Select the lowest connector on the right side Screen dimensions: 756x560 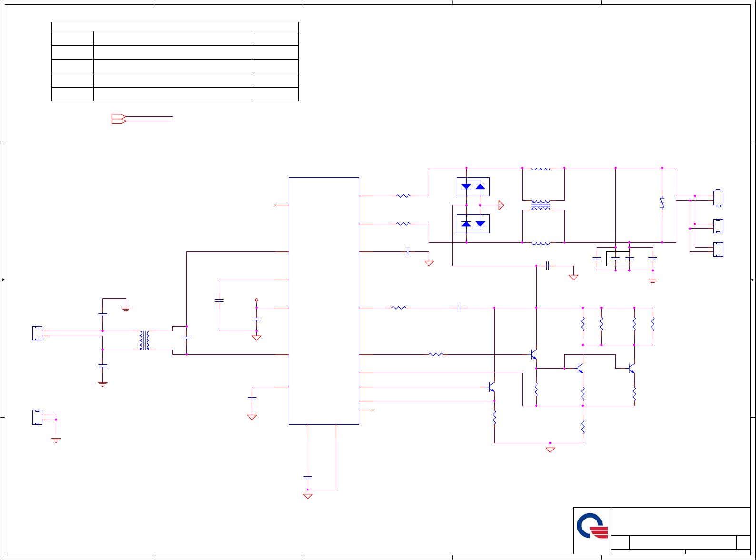(x=718, y=250)
